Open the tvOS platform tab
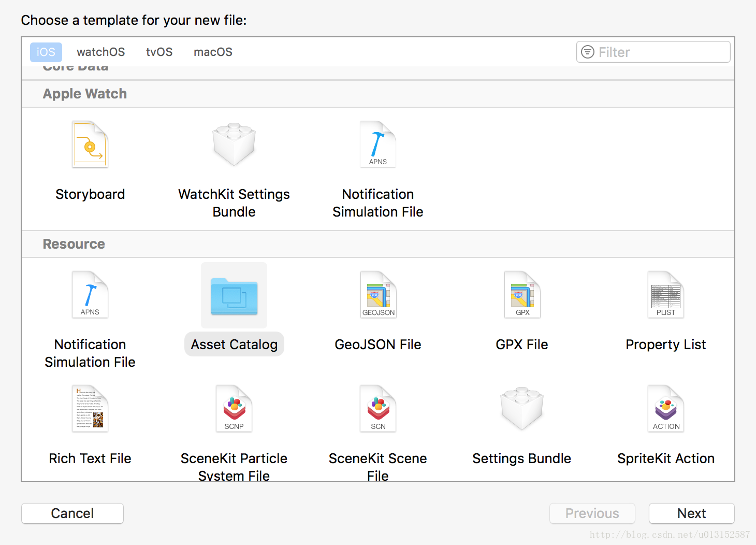 pyautogui.click(x=159, y=52)
